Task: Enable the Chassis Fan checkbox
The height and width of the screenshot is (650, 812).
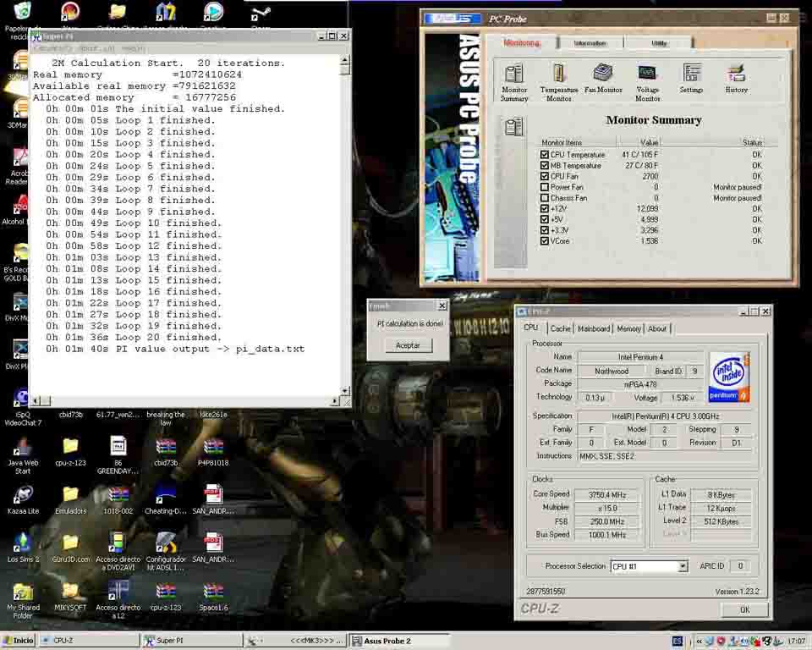Action: pos(545,198)
